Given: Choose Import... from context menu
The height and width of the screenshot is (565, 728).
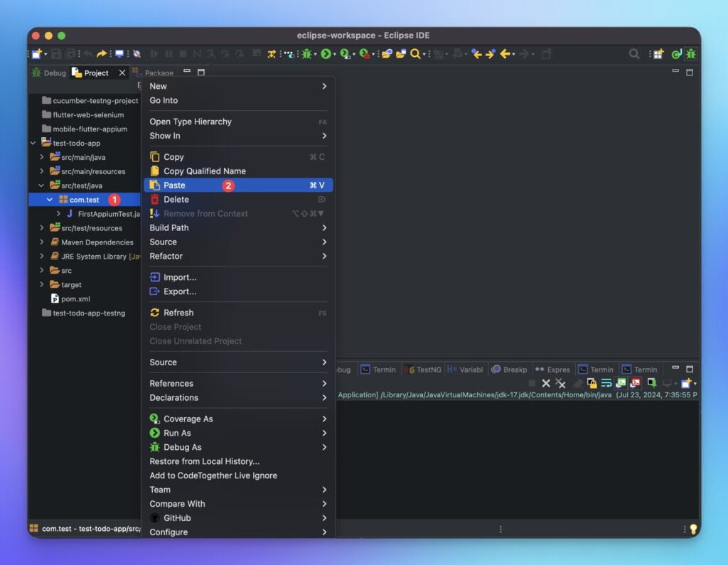Looking at the screenshot, I should [x=237, y=277].
